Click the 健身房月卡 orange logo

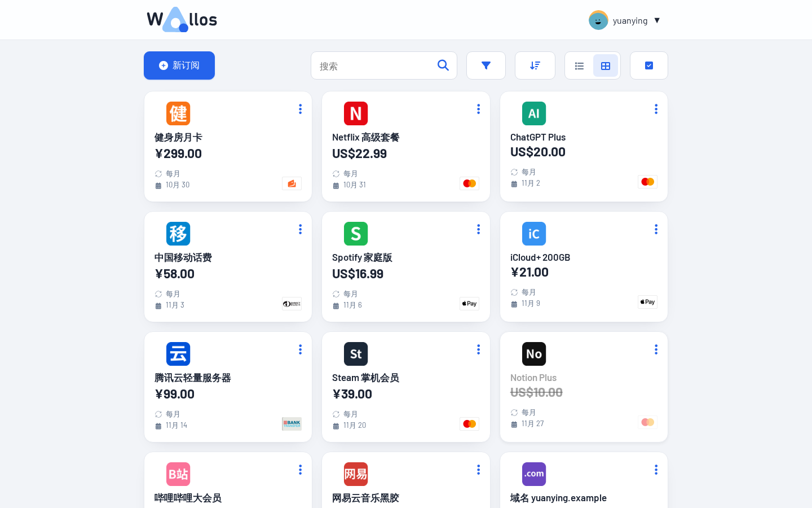point(178,113)
